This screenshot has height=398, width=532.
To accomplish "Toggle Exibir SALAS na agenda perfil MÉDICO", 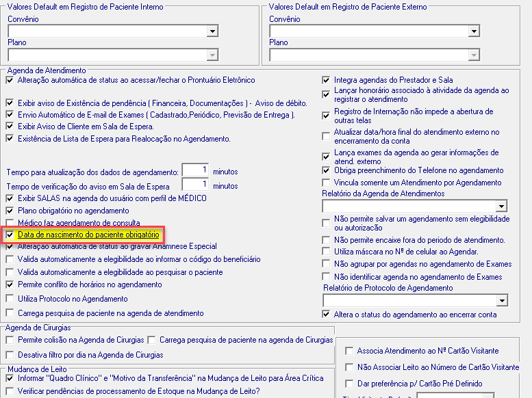I will 10,198.
